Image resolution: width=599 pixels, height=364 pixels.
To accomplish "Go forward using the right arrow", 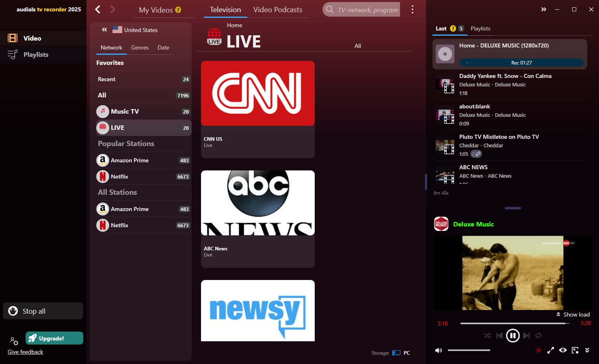I will point(113,9).
